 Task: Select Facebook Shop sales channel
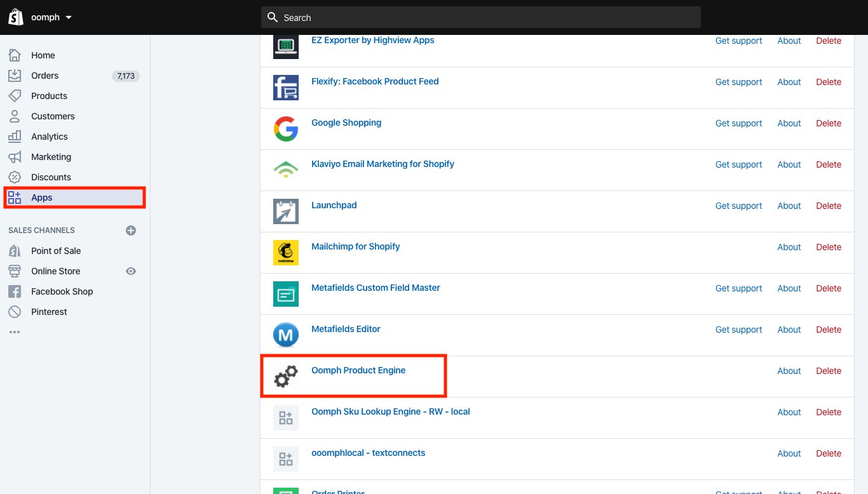(x=62, y=291)
